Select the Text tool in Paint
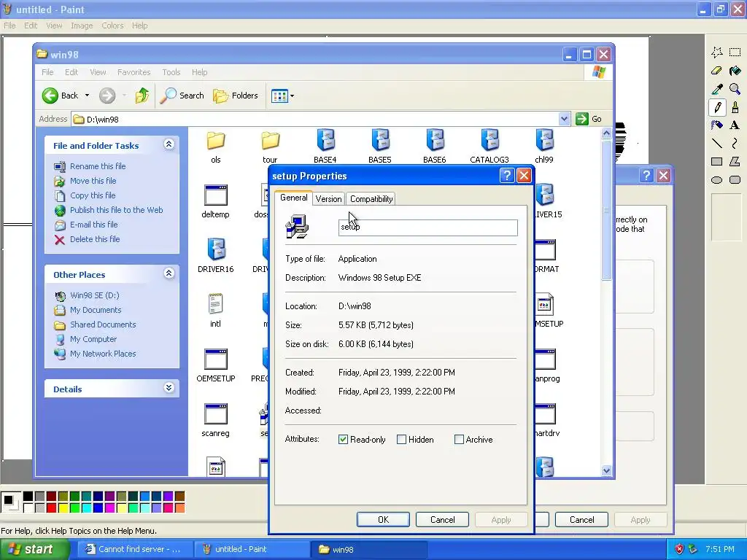Image resolution: width=747 pixels, height=560 pixels. (x=735, y=125)
